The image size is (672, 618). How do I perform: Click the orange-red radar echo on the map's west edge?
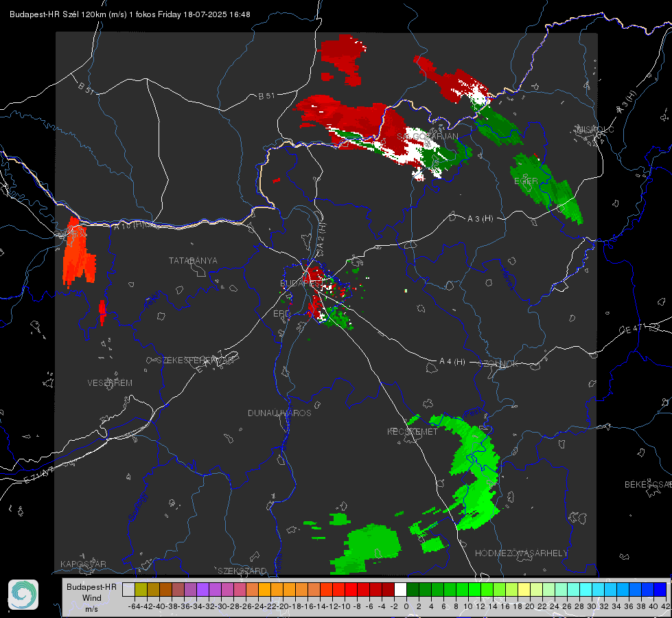[x=77, y=253]
